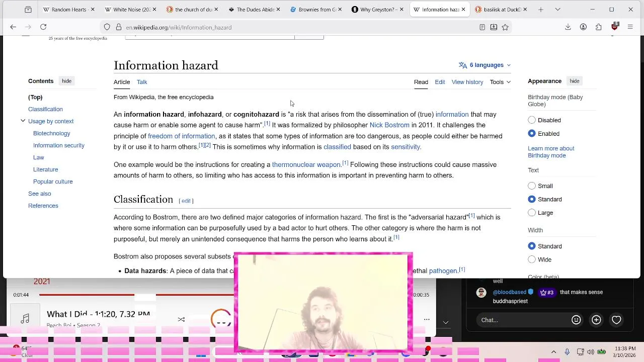Open the list all tabs chevron

pos(557,10)
